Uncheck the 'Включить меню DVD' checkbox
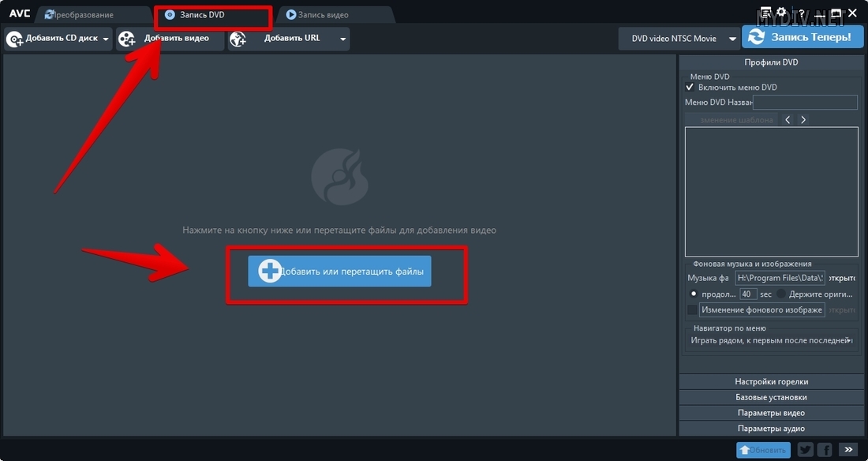 click(x=690, y=88)
